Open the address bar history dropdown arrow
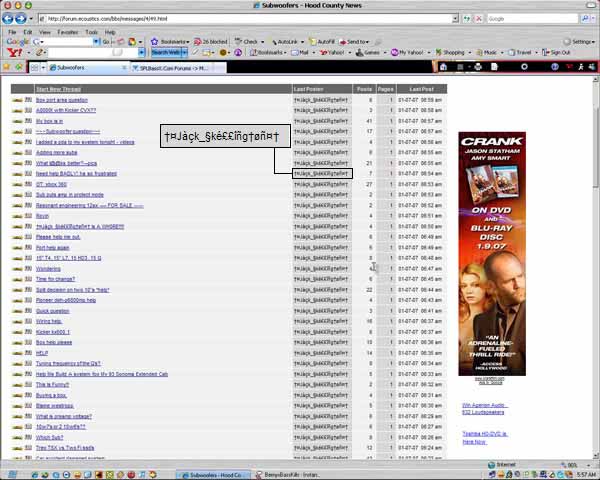Screen dimensions: 600x480 click(455, 18)
